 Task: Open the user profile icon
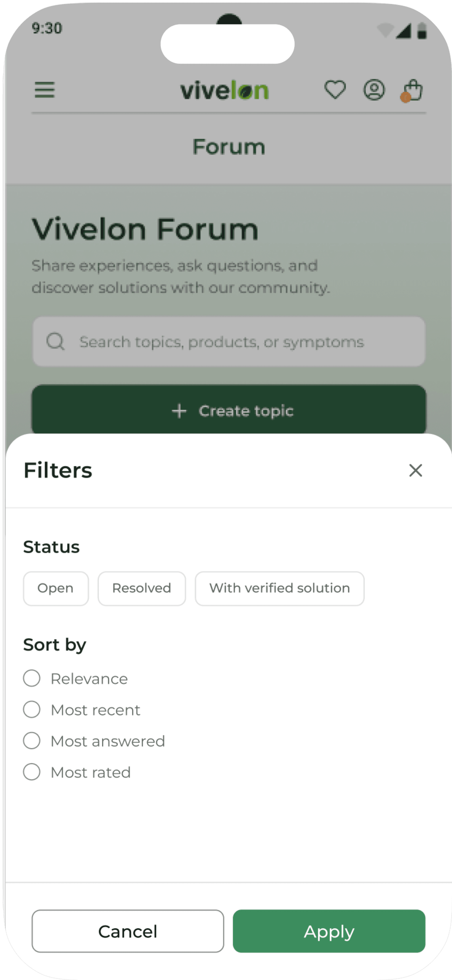pyautogui.click(x=374, y=90)
